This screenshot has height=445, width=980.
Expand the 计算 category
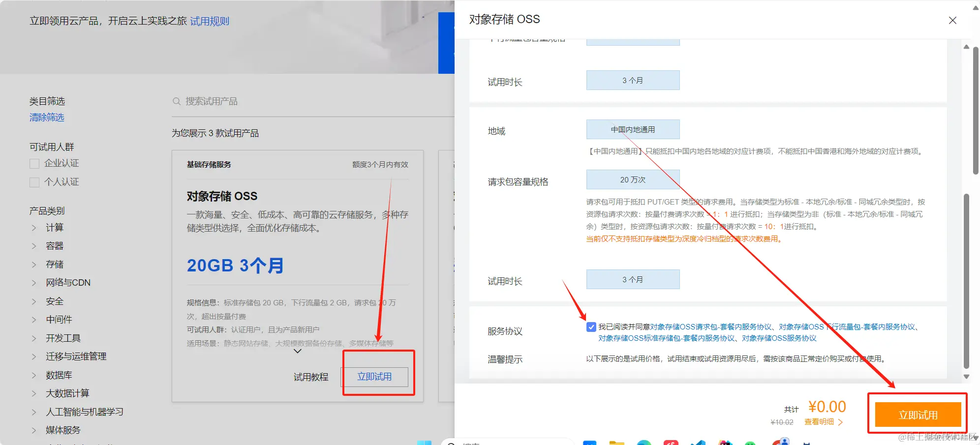34,228
